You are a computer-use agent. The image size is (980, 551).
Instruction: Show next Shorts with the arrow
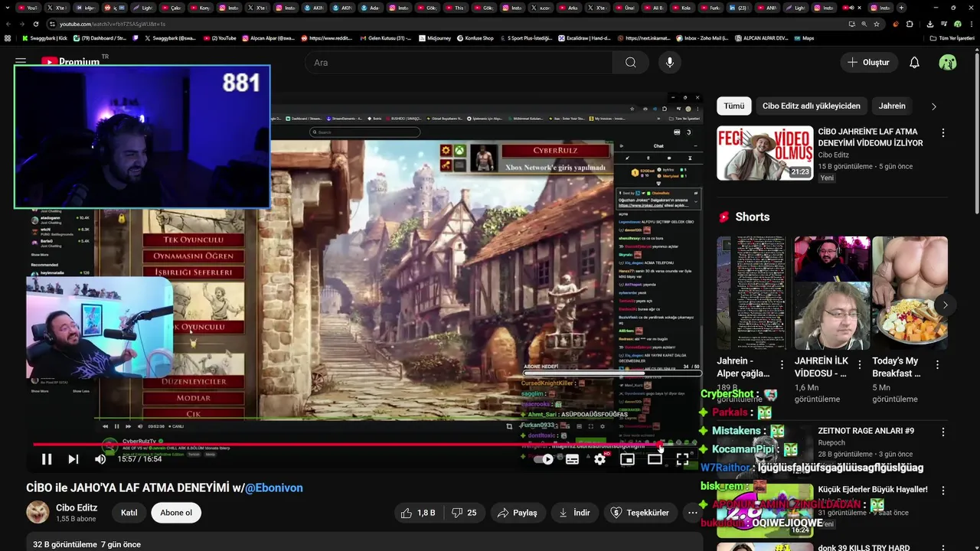coord(945,305)
